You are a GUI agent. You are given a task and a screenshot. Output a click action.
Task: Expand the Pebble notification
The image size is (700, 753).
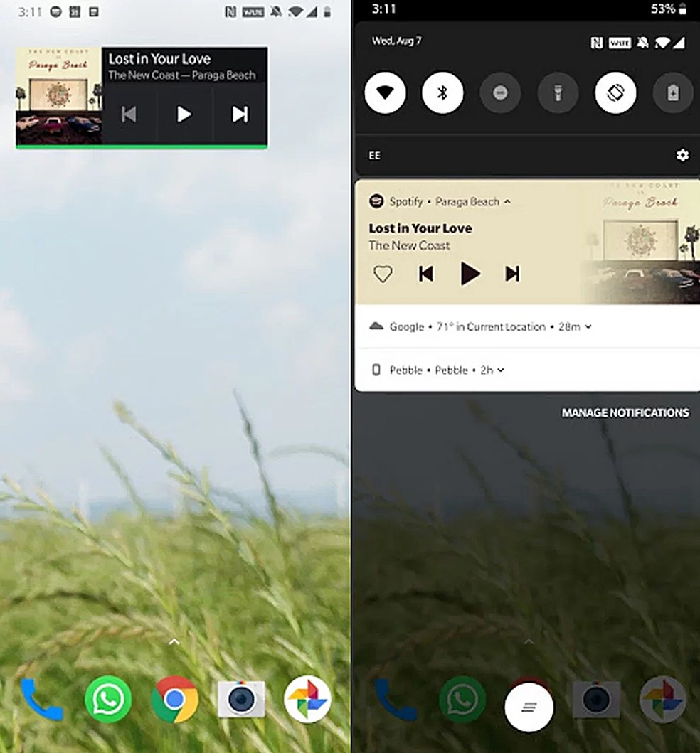501,370
